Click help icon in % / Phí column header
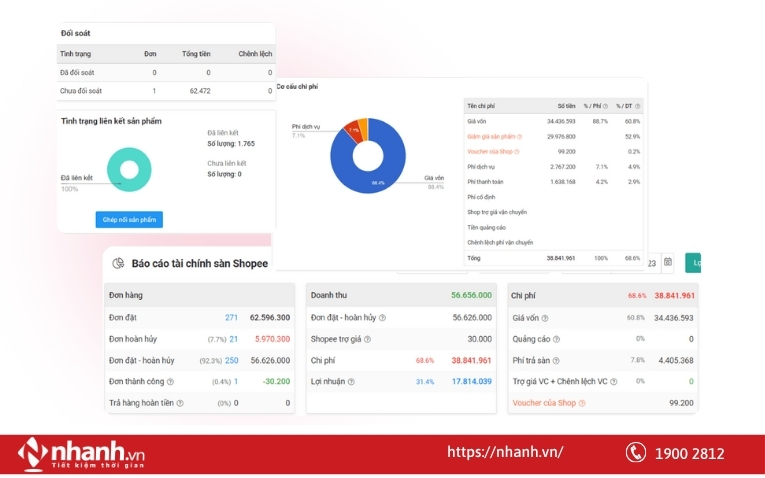The image size is (765, 478). tap(605, 106)
